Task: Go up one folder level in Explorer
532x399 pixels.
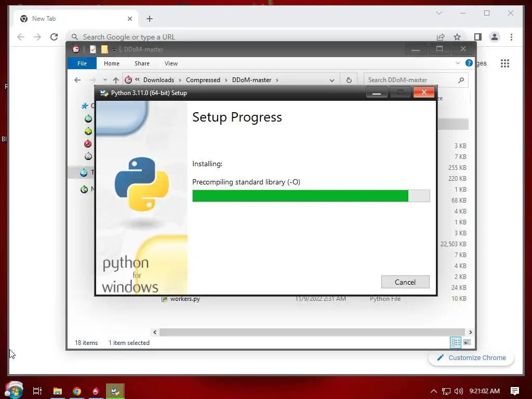Action: click(x=116, y=80)
